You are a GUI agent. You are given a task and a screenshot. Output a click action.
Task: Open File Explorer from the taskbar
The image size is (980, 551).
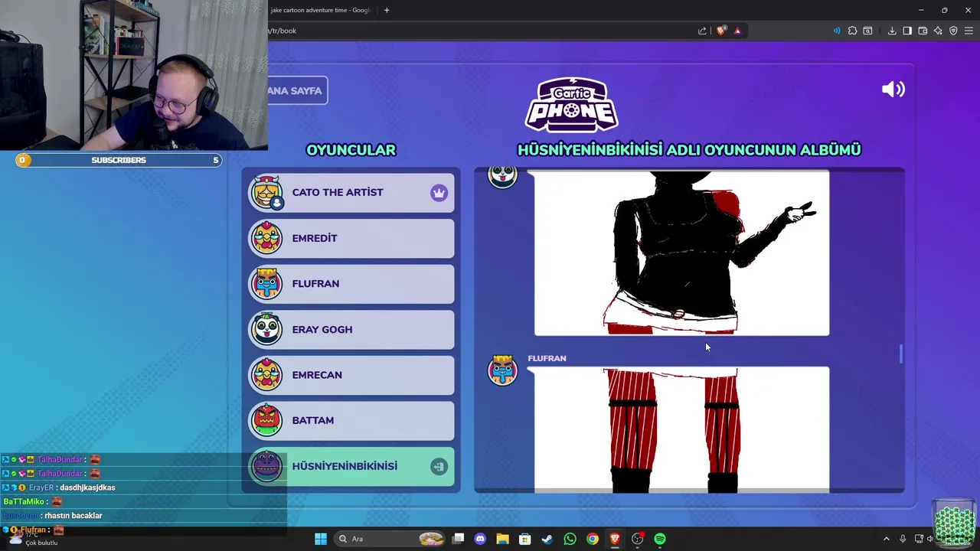tap(502, 539)
